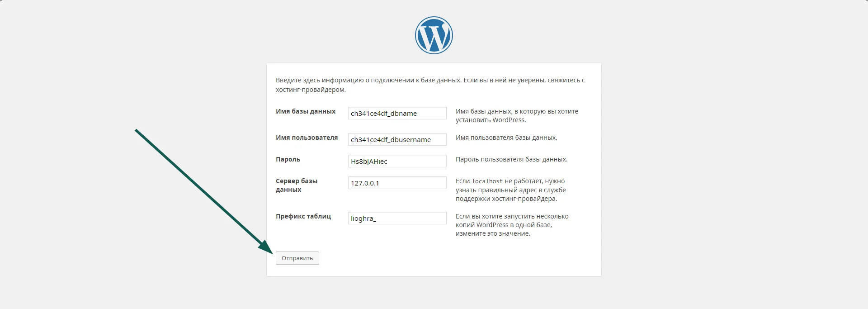The height and width of the screenshot is (309, 868).
Task: Focus the Сервер базы данных input field
Action: pos(397,183)
